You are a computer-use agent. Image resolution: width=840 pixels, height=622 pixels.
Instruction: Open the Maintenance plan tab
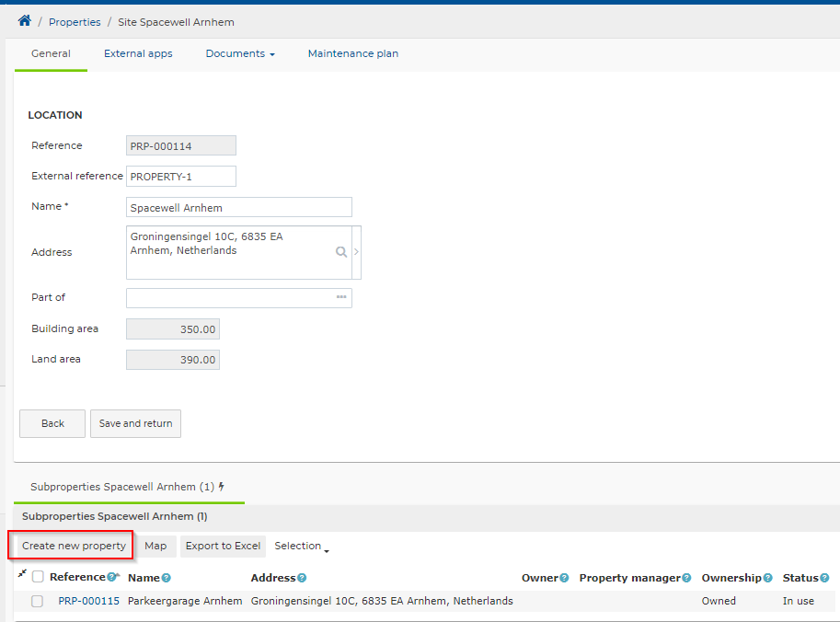tap(353, 53)
